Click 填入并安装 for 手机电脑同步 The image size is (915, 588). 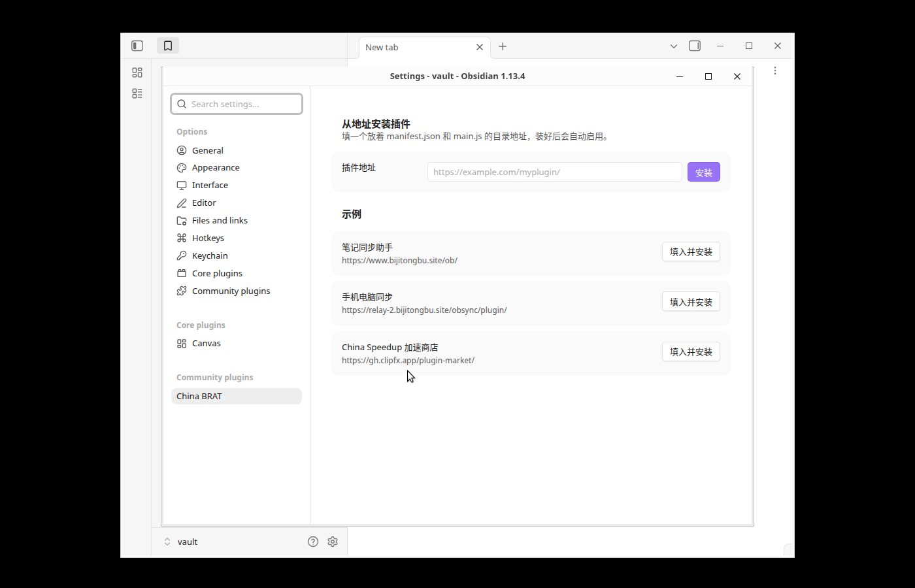pyautogui.click(x=691, y=302)
